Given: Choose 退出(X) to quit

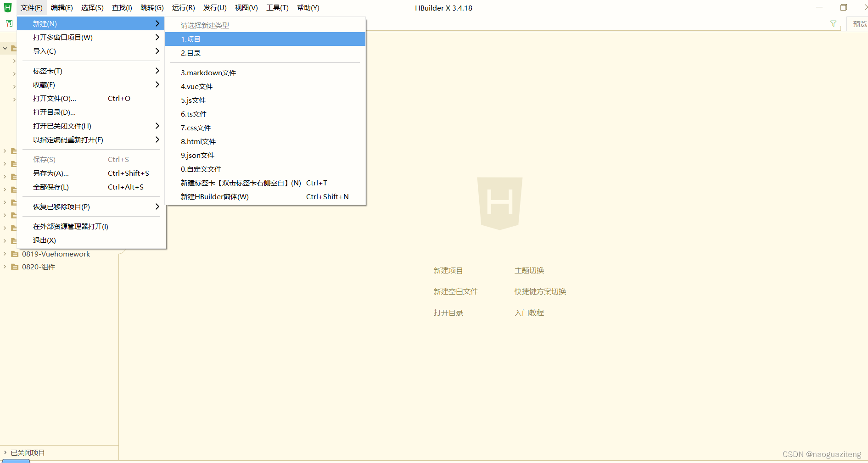Looking at the screenshot, I should [x=91, y=240].
